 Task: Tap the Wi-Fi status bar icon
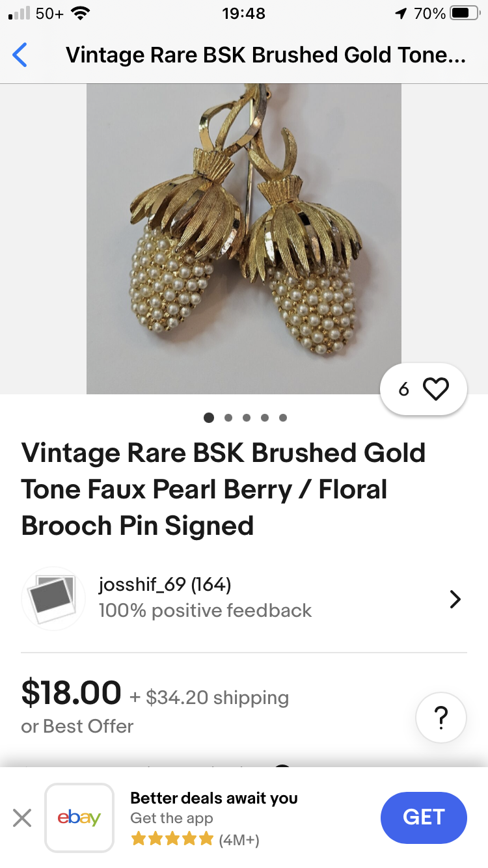[81, 13]
